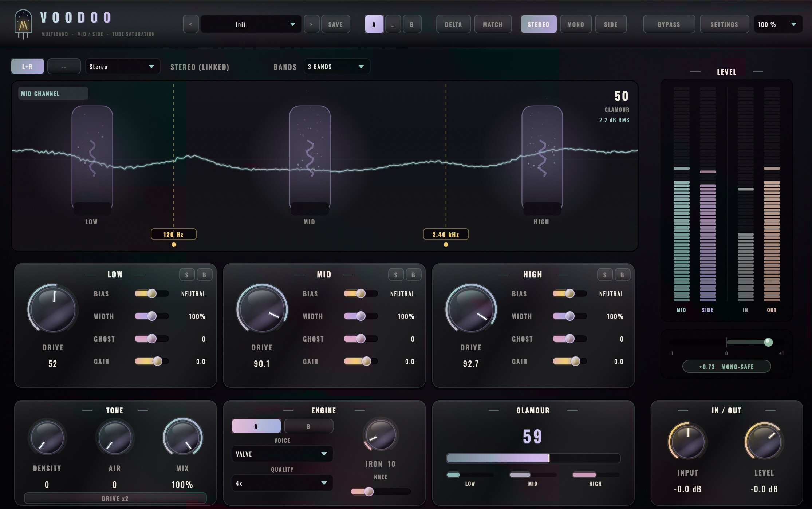This screenshot has width=812, height=509.
Task: Click the output Level knob
Action: tap(764, 441)
